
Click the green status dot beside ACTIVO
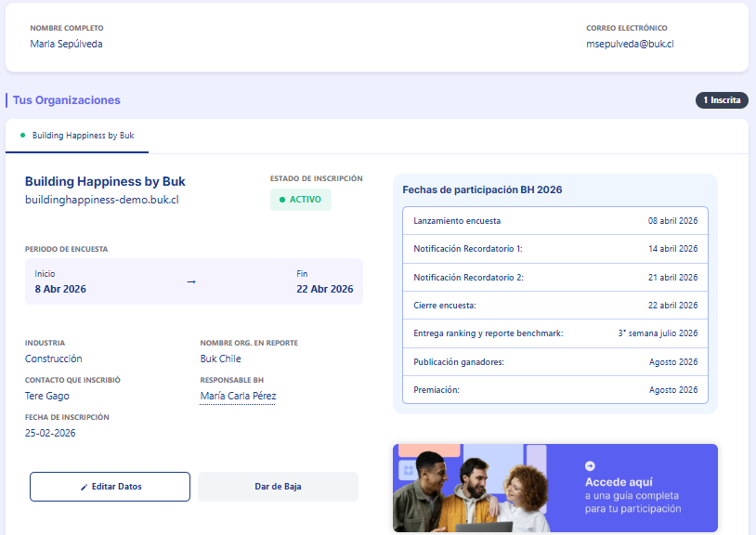281,200
